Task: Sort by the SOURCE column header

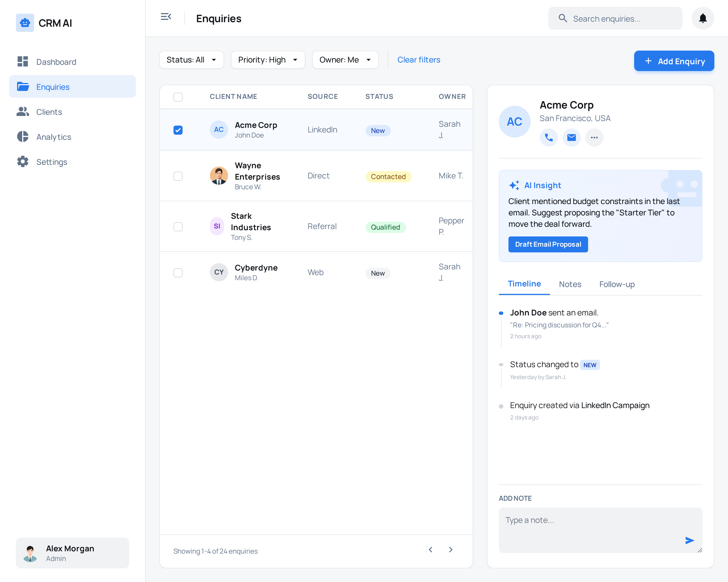Action: 323,97
